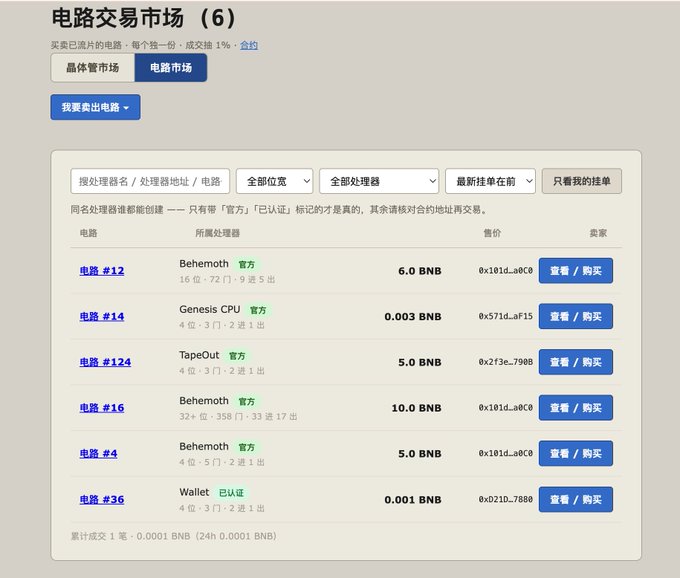Focus the processor search input field
Viewport: 680px width, 578px height.
150,181
